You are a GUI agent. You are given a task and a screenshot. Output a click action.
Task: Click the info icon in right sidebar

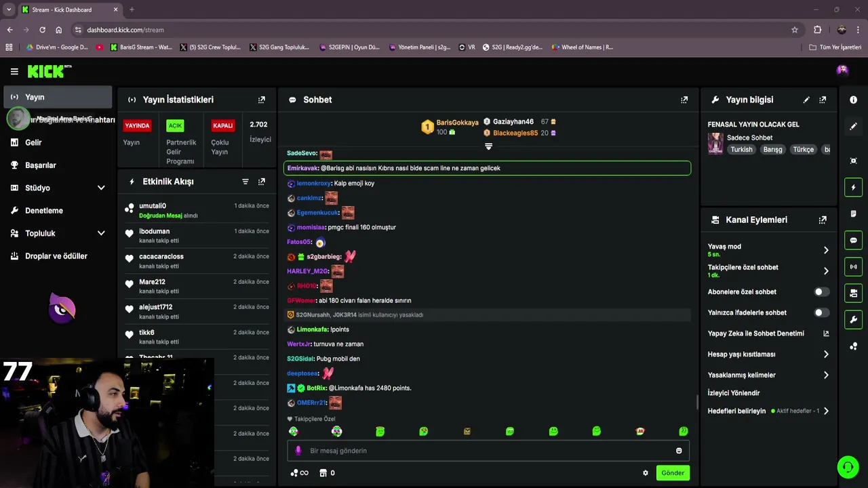pos(853,100)
